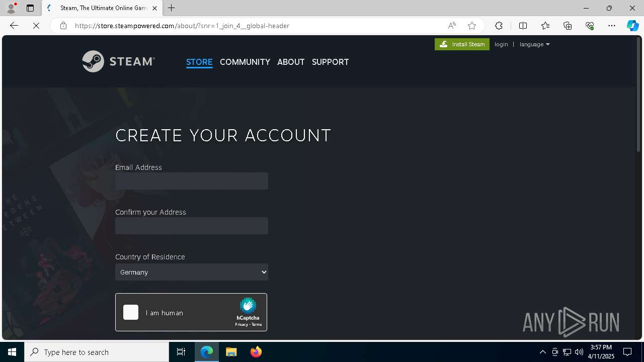
Task: Select the Steam browser tab
Action: click(x=103, y=8)
